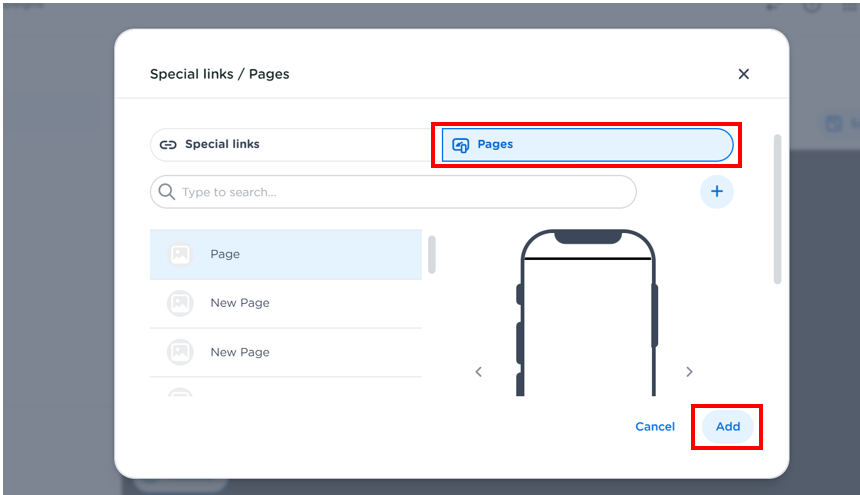
Task: Click the phone mockup page preview
Action: point(587,320)
